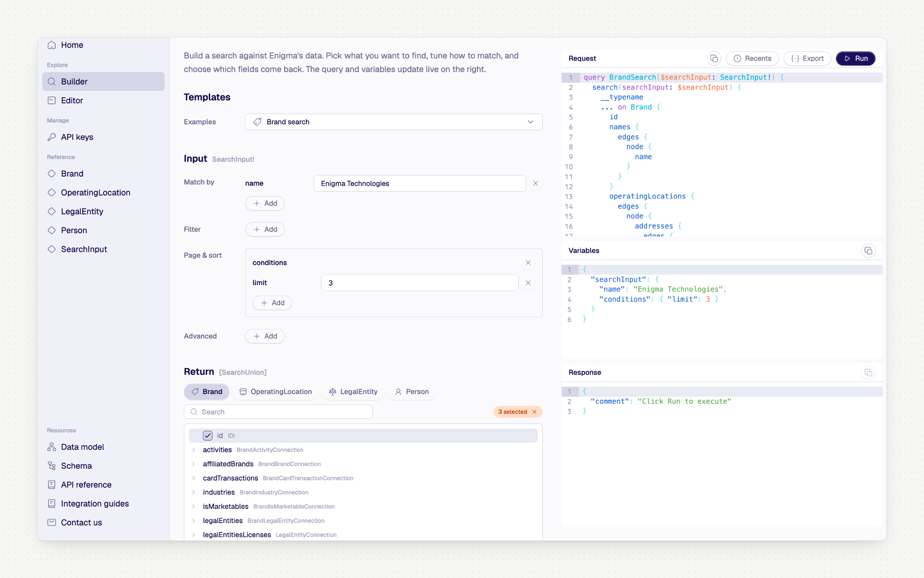Expand the affiliatedBrands field

pyautogui.click(x=194, y=464)
